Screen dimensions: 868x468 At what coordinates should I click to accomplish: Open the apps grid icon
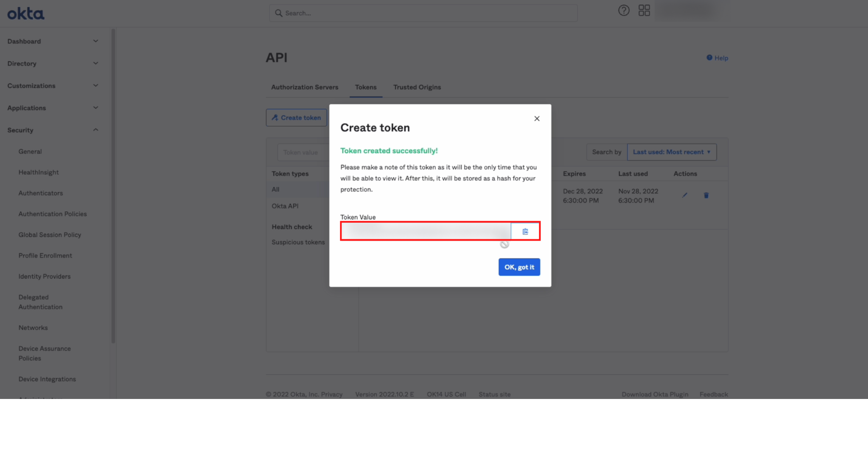click(644, 11)
